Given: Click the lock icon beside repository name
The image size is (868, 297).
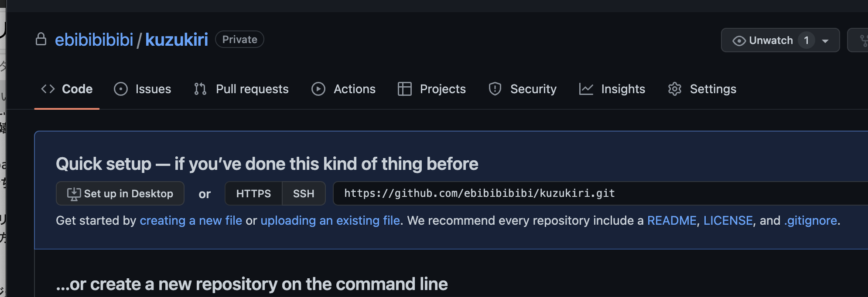Looking at the screenshot, I should (41, 39).
